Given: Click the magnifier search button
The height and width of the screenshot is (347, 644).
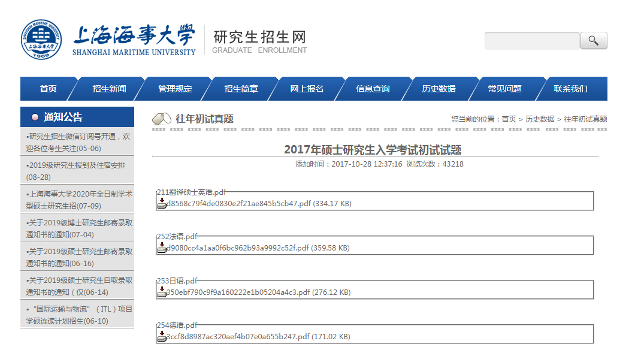Looking at the screenshot, I should [594, 41].
